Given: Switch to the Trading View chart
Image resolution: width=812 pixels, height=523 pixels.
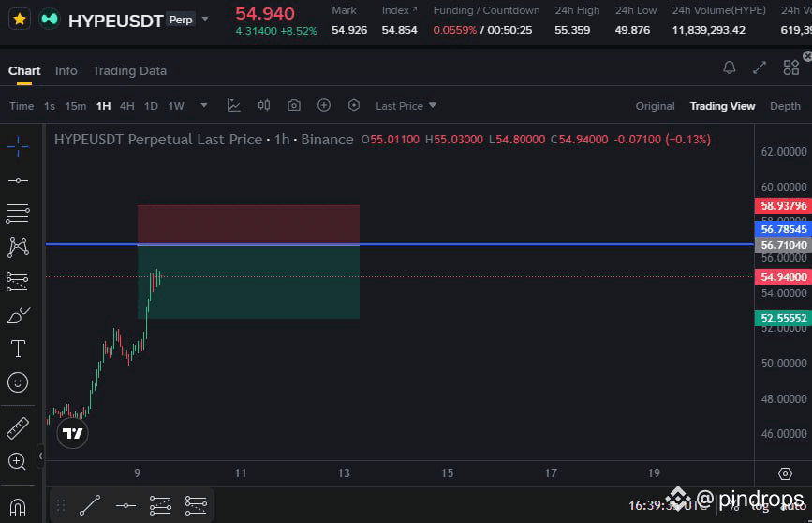Looking at the screenshot, I should 722,106.
